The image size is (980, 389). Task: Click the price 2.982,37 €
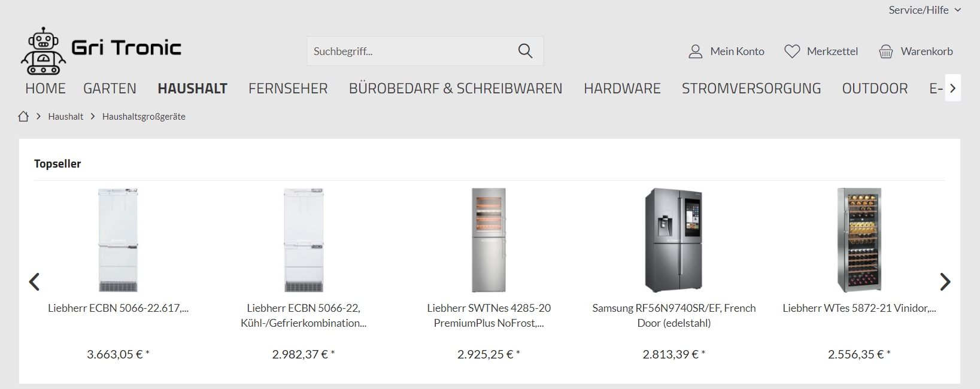tap(304, 354)
